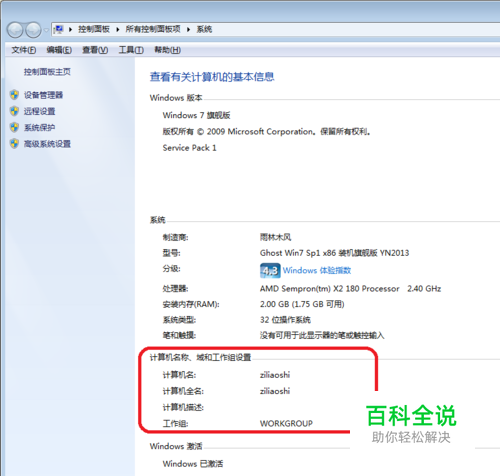Expand arrow before 控制面板 in address bar
Viewport: 500px width, 476px height.
(x=70, y=29)
